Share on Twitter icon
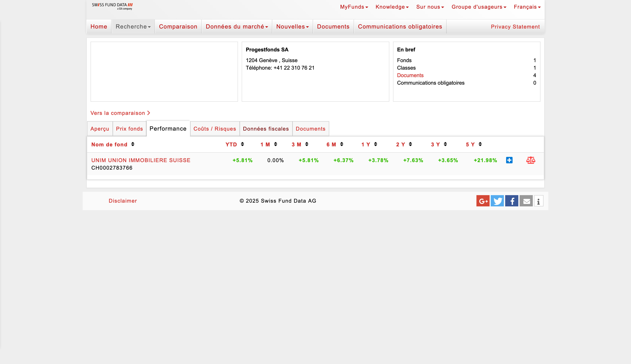The height and width of the screenshot is (364, 631). tap(497, 201)
